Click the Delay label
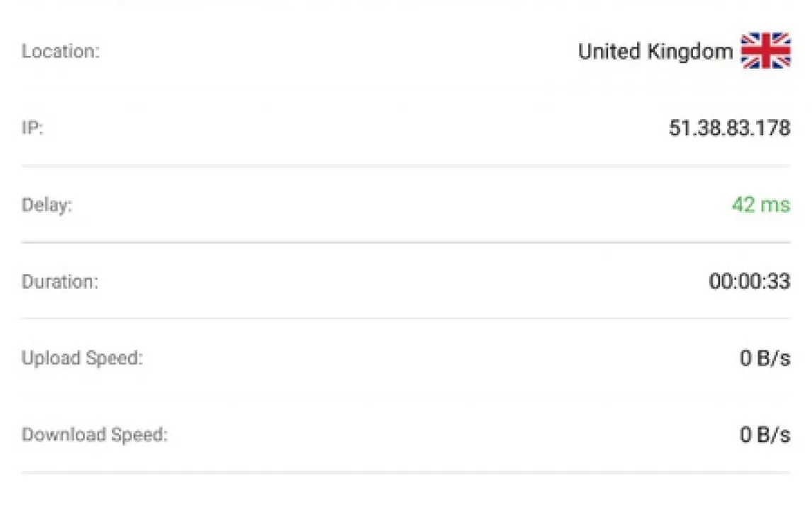 [x=47, y=205]
